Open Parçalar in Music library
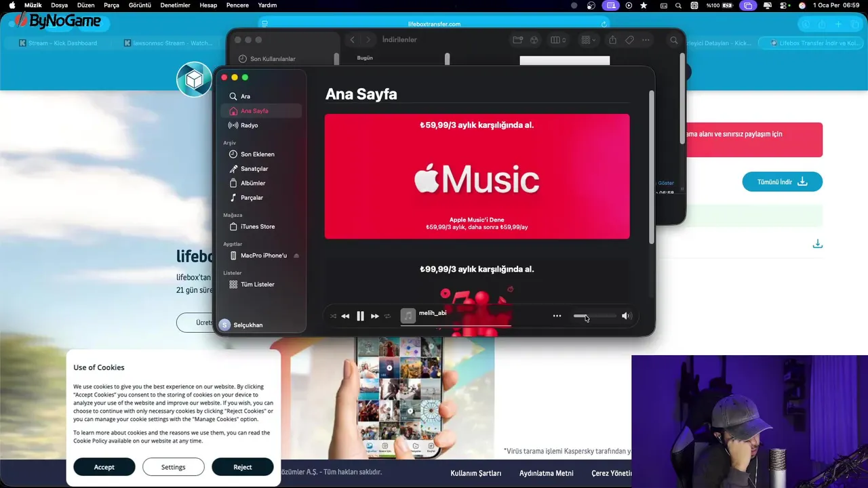Viewport: 868px width, 488px height. 261,198
